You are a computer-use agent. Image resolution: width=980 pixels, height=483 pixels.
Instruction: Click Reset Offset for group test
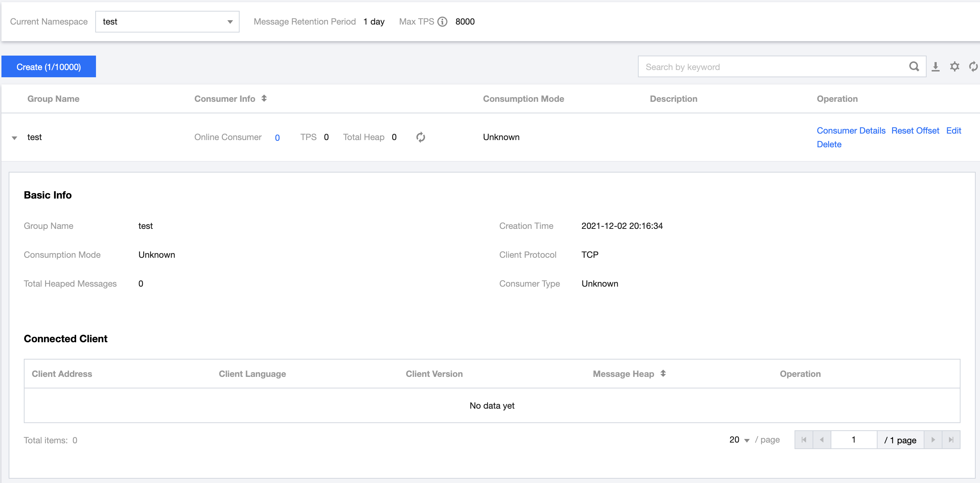pyautogui.click(x=915, y=131)
